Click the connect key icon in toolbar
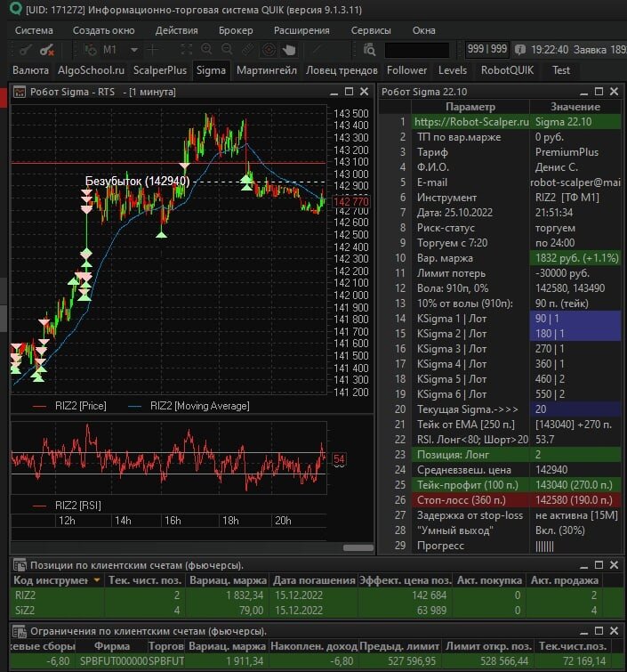 tap(25, 50)
